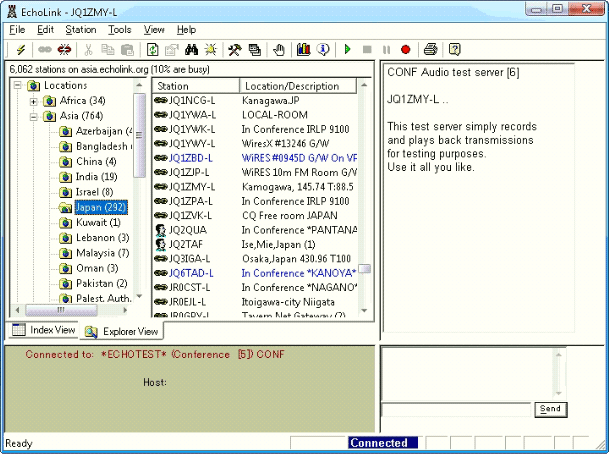Select Pakistan (2) in the tree

tap(102, 283)
